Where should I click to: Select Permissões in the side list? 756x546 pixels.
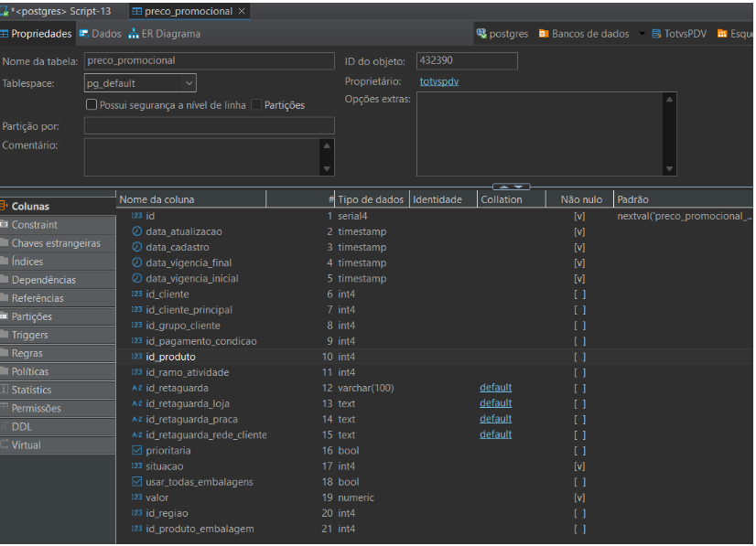(58, 408)
